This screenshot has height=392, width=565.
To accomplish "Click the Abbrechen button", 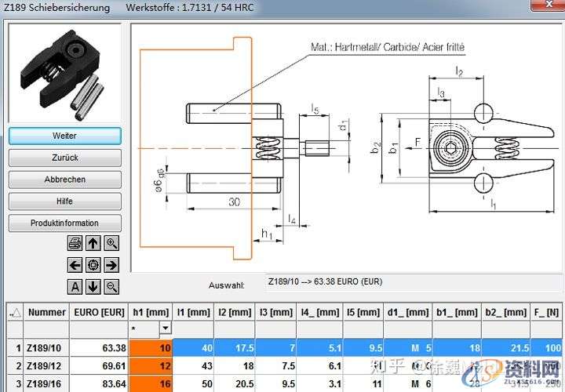I will pos(65,180).
